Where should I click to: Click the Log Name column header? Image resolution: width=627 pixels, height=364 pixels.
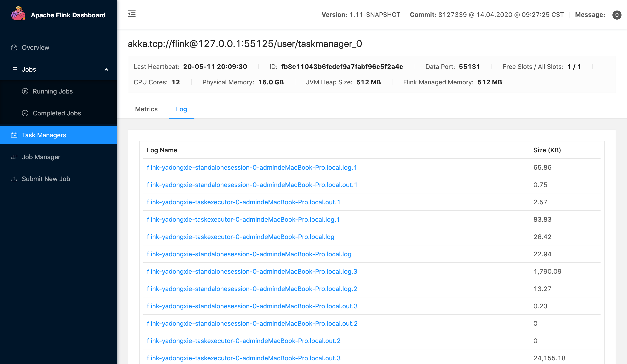(x=162, y=150)
